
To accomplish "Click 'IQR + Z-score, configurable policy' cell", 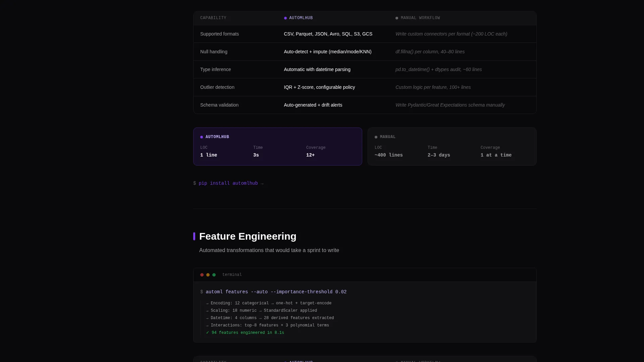I will [x=319, y=87].
